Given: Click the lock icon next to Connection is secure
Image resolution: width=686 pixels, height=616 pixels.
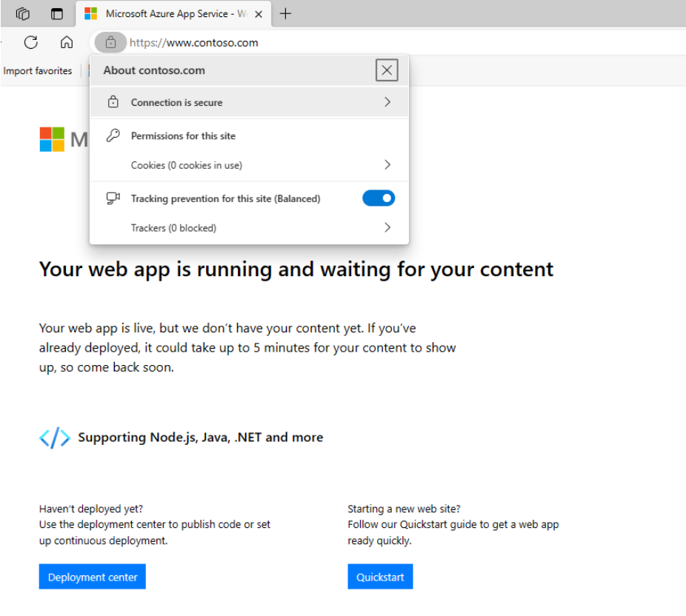Looking at the screenshot, I should pos(113,102).
